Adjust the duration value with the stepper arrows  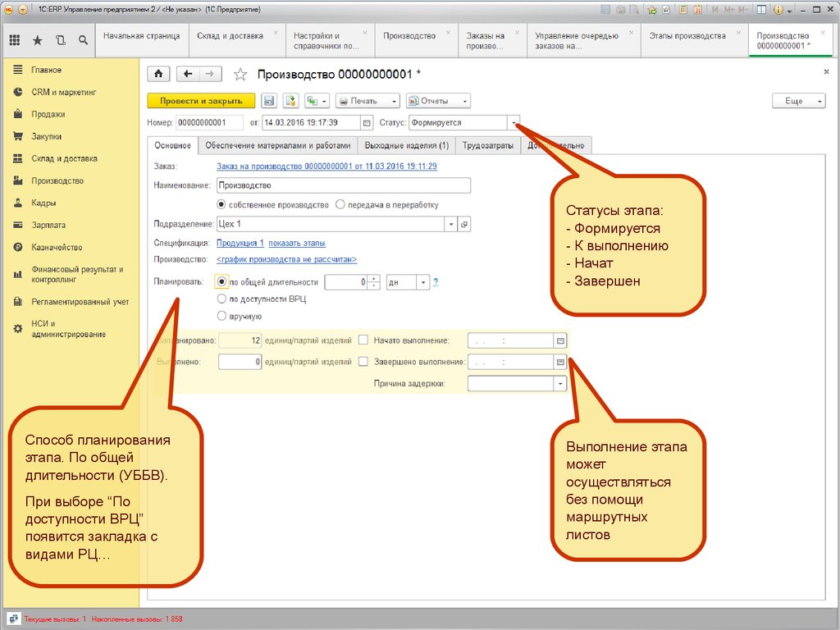coord(374,282)
